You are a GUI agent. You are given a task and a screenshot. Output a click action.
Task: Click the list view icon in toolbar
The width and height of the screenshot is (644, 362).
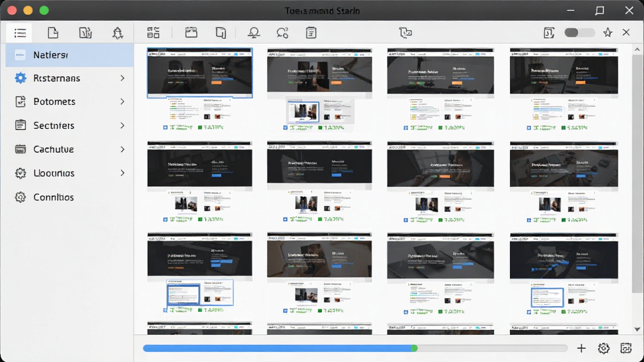click(x=19, y=33)
